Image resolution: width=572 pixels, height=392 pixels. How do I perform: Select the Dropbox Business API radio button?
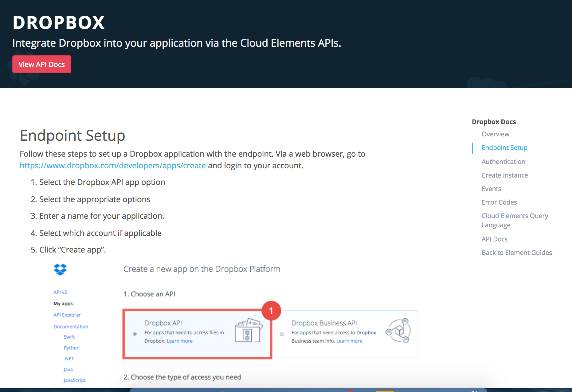click(282, 334)
